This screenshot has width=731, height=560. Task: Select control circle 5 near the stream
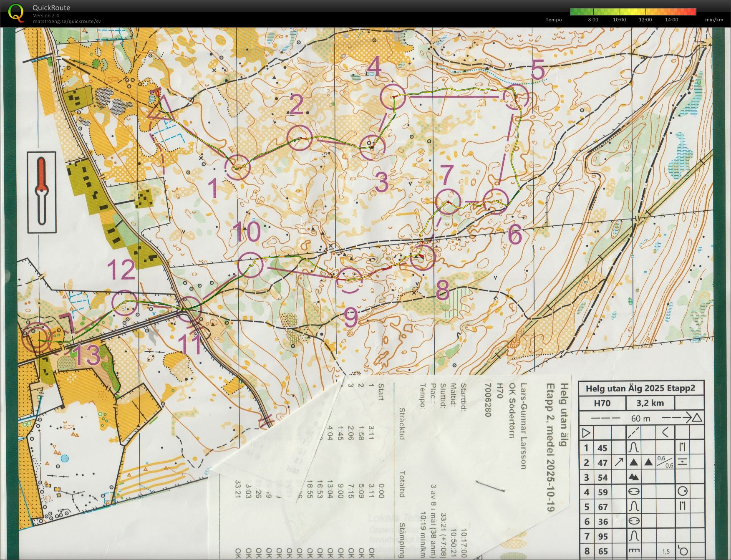tap(516, 97)
